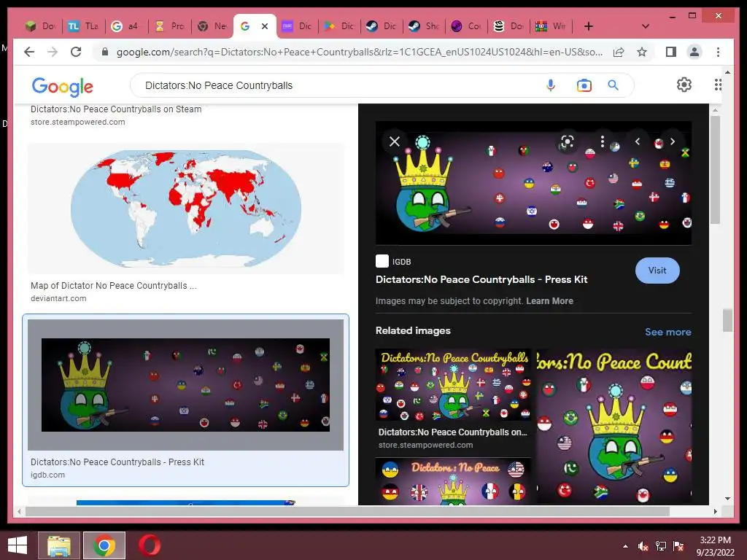Click the muted volume tray icon
The height and width of the screenshot is (560, 747).
pyautogui.click(x=643, y=546)
